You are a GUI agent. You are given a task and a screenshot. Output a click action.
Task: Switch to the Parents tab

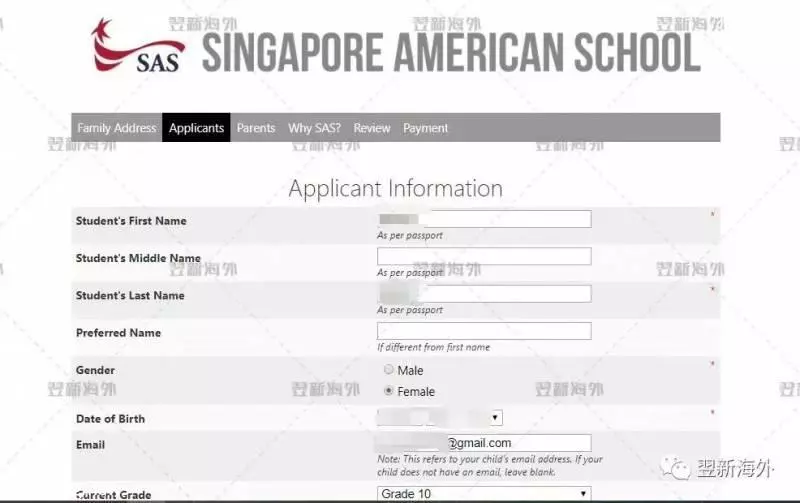(x=256, y=128)
